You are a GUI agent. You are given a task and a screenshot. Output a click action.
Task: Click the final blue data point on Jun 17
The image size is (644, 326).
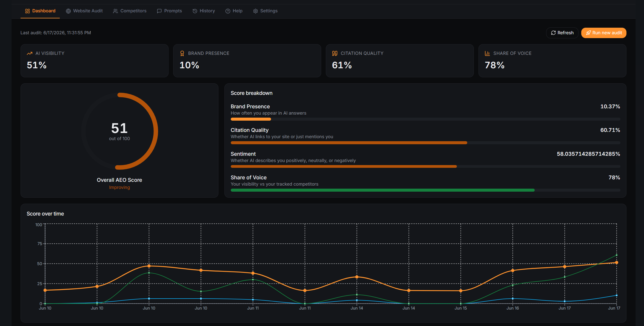coord(617,295)
